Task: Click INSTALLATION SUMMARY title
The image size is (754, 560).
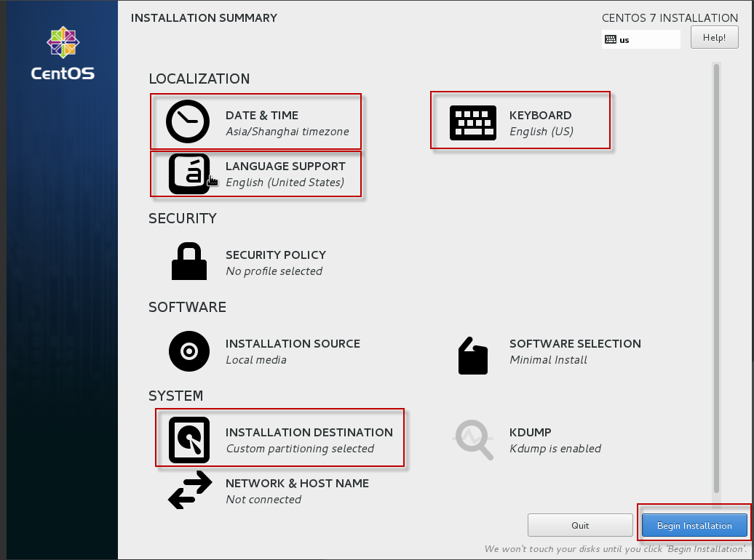Action: pos(204,17)
